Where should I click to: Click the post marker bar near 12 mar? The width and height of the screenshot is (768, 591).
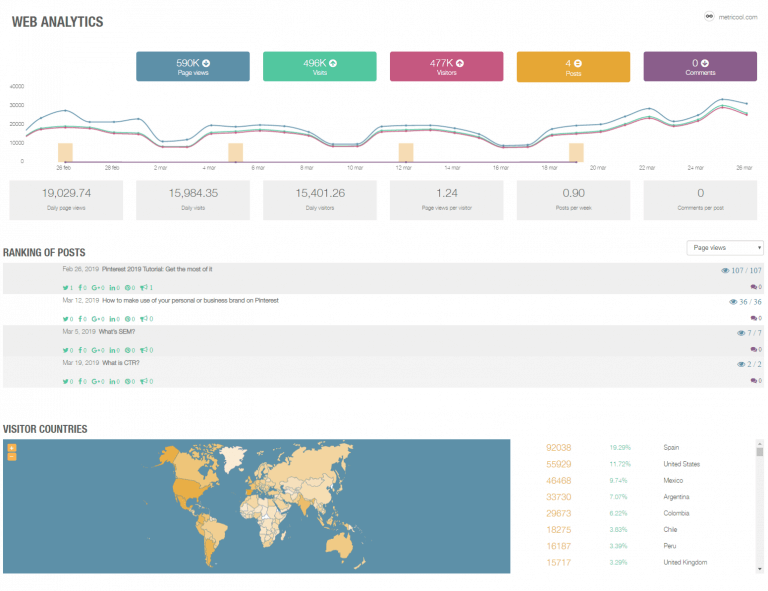(406, 152)
